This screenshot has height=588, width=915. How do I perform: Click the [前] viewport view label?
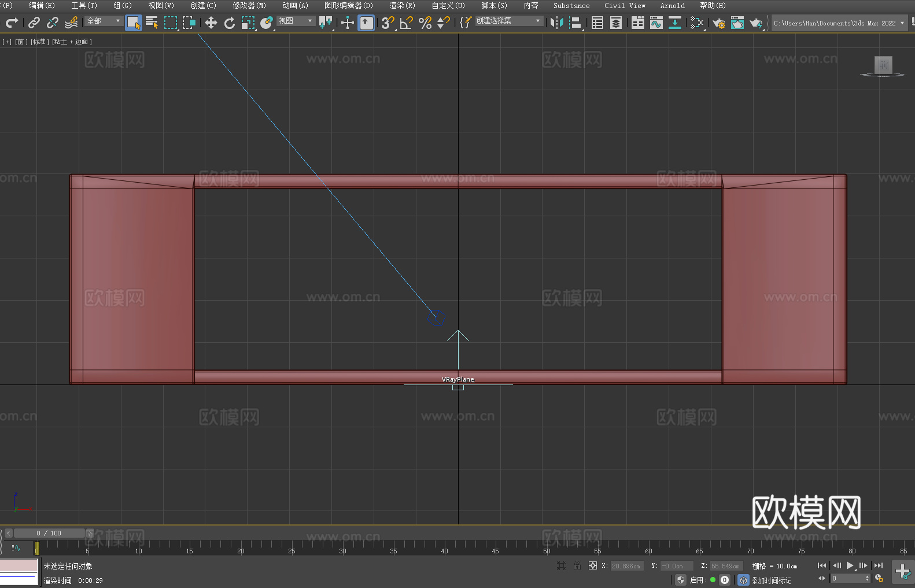click(21, 42)
